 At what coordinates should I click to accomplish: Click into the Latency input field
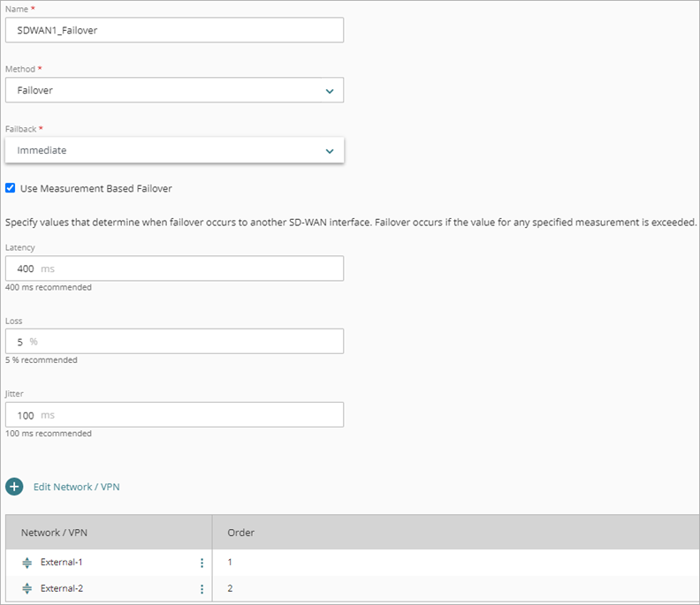pyautogui.click(x=173, y=268)
